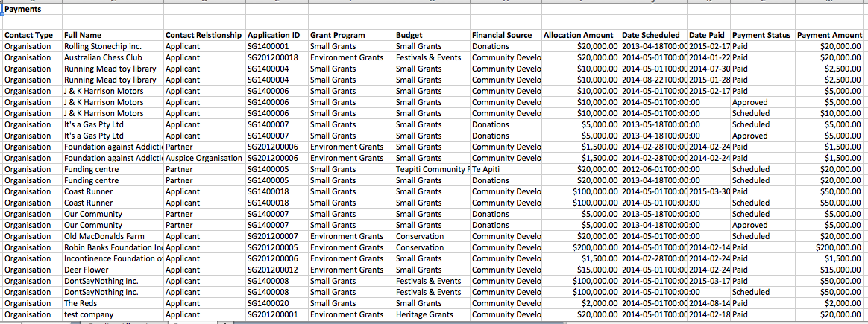Click the Australian Chess Club name cell
The image size is (868, 324).
coord(103,57)
